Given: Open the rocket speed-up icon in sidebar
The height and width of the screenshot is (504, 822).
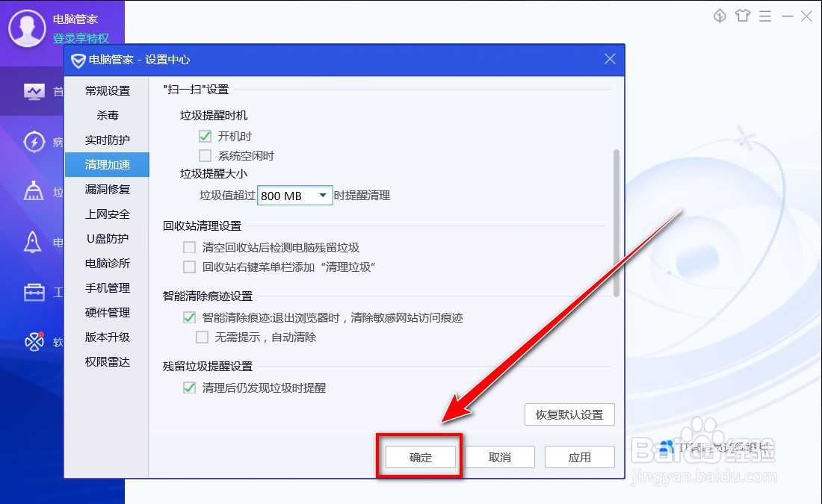Looking at the screenshot, I should click(33, 242).
